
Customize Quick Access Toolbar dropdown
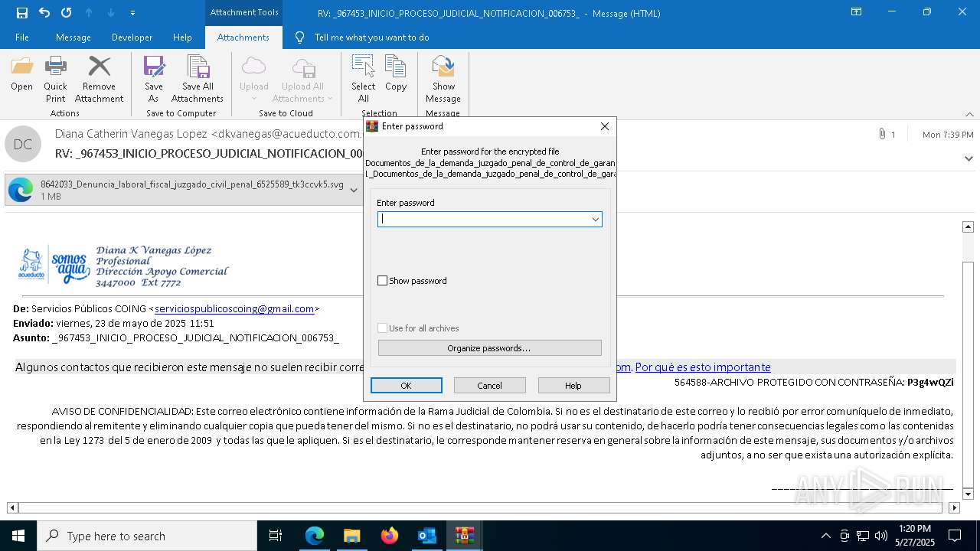tap(132, 13)
